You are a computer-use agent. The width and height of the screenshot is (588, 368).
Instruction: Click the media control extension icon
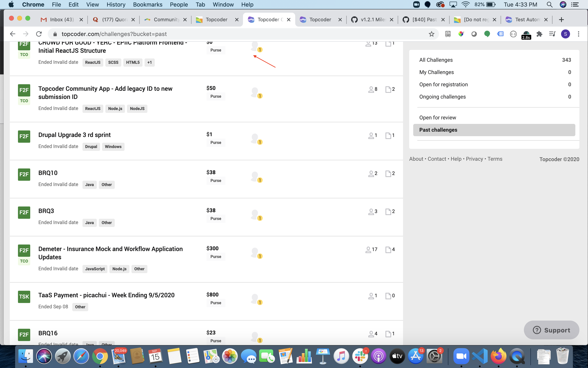[x=552, y=34]
